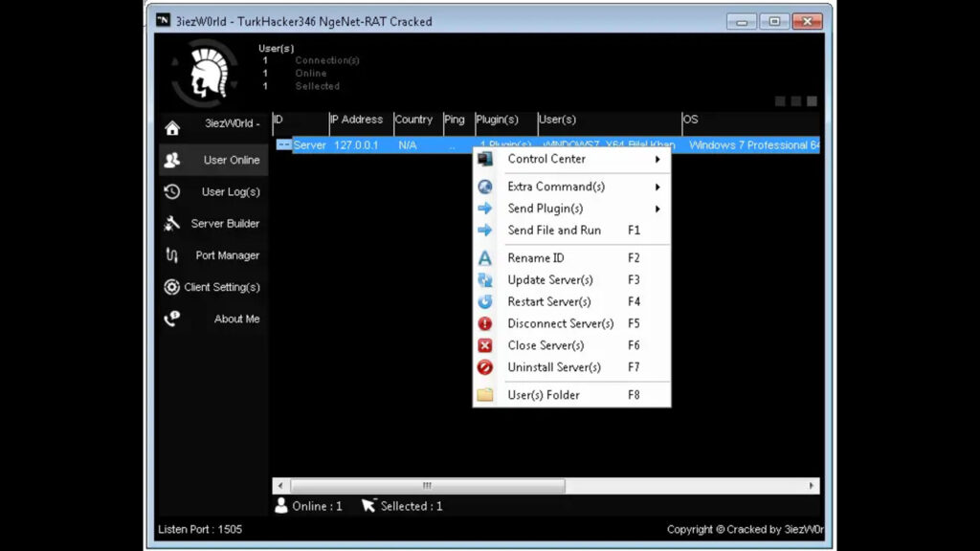This screenshot has width=980, height=551.
Task: Click the horizontal scrollbar right arrow
Action: click(812, 485)
